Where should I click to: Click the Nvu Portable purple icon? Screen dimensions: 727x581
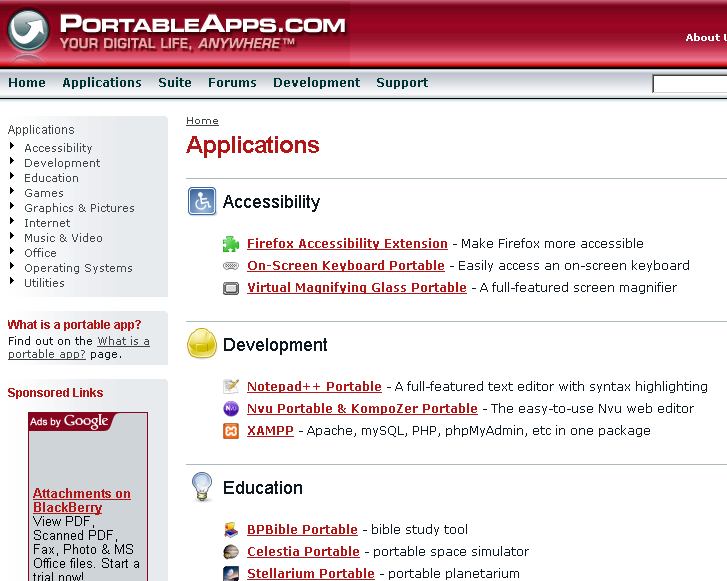pyautogui.click(x=231, y=409)
